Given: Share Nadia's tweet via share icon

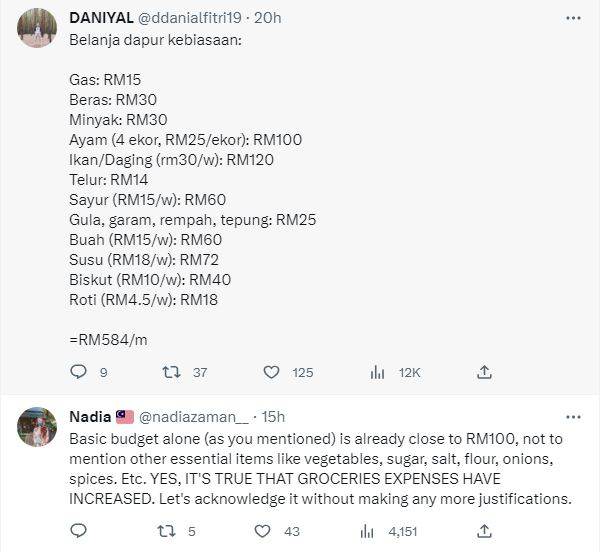Looking at the screenshot, I should click(x=484, y=530).
